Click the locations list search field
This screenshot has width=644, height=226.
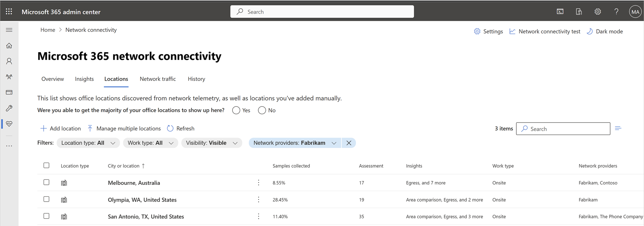click(x=563, y=129)
